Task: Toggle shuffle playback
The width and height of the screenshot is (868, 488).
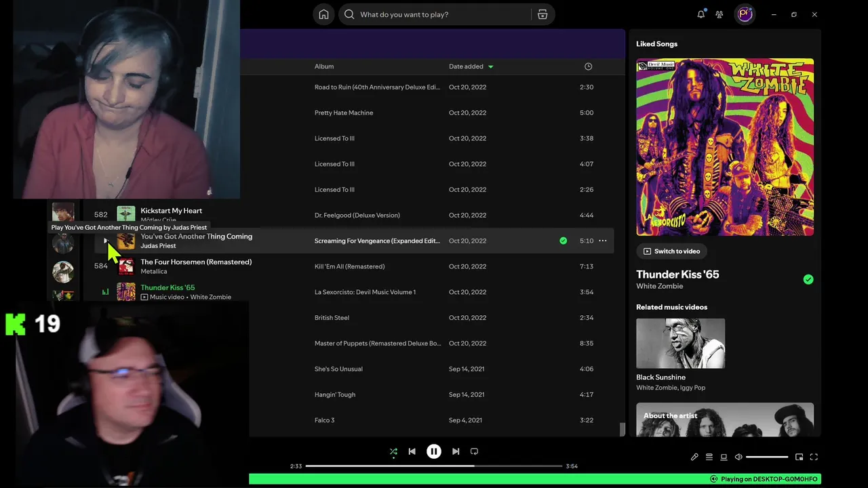Action: (393, 451)
